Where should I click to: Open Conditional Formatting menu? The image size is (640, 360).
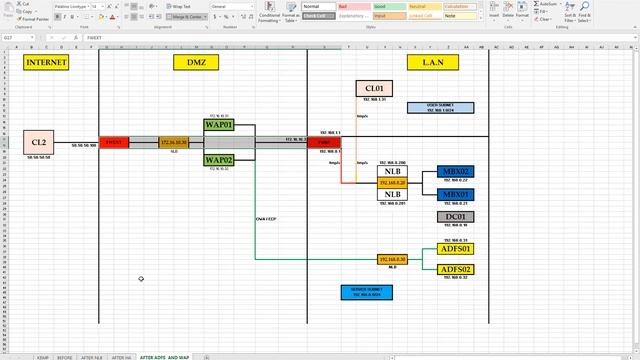click(269, 12)
